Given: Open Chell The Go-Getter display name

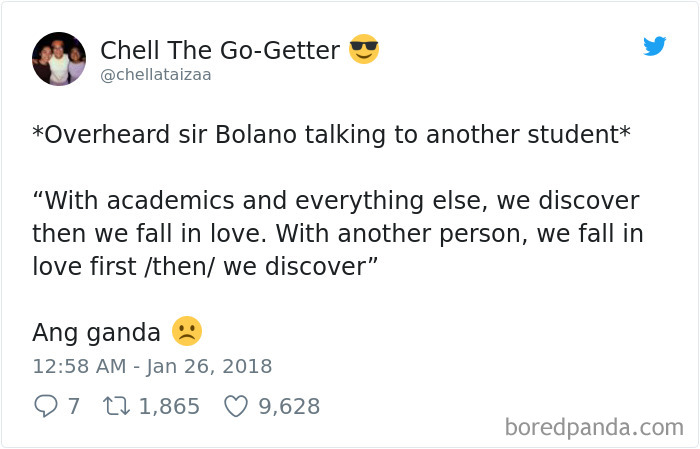Looking at the screenshot, I should 220,50.
